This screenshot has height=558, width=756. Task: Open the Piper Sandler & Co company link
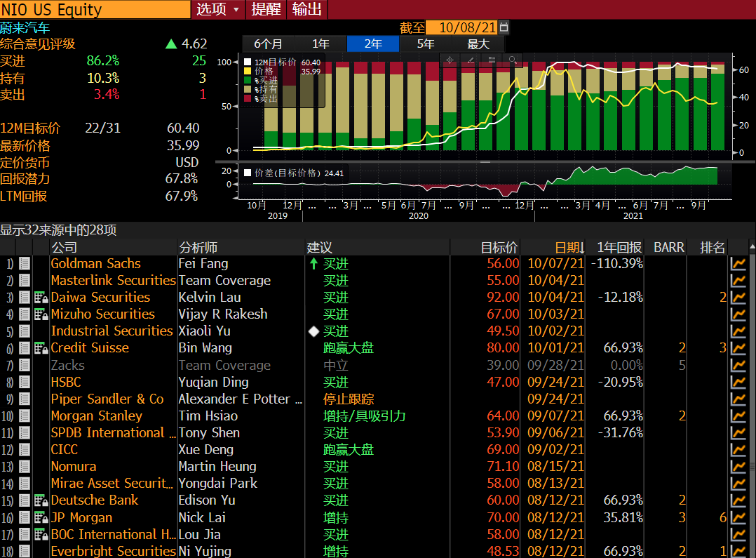point(107,399)
